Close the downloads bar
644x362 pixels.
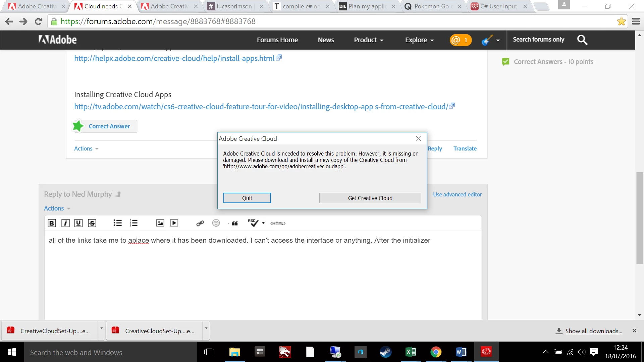(634, 330)
